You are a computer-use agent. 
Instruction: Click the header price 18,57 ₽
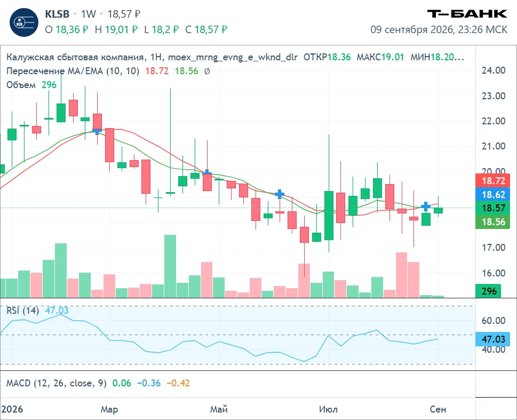[x=124, y=14]
